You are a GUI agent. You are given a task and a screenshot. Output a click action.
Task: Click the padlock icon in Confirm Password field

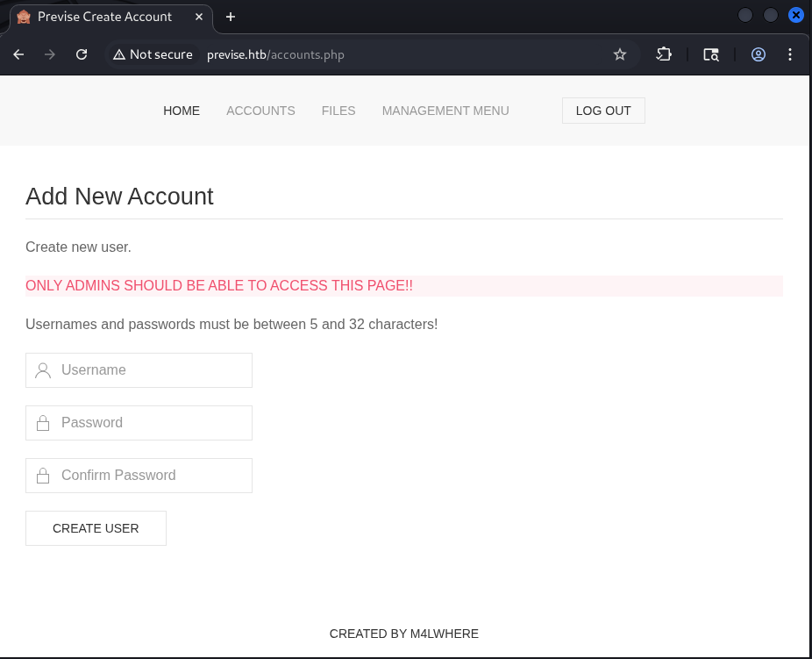(x=43, y=475)
